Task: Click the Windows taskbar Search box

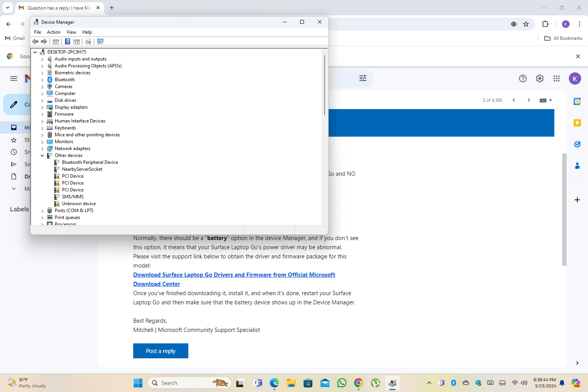Action: [189, 383]
